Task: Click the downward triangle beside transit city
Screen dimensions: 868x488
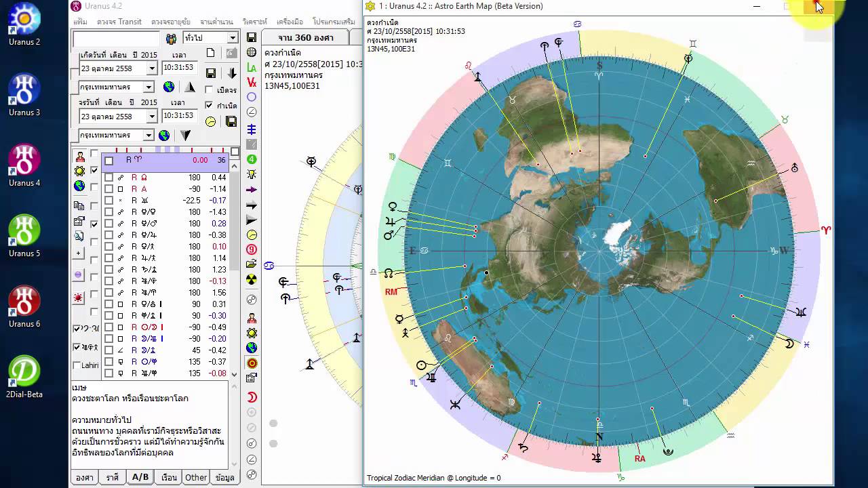Action: coord(185,135)
